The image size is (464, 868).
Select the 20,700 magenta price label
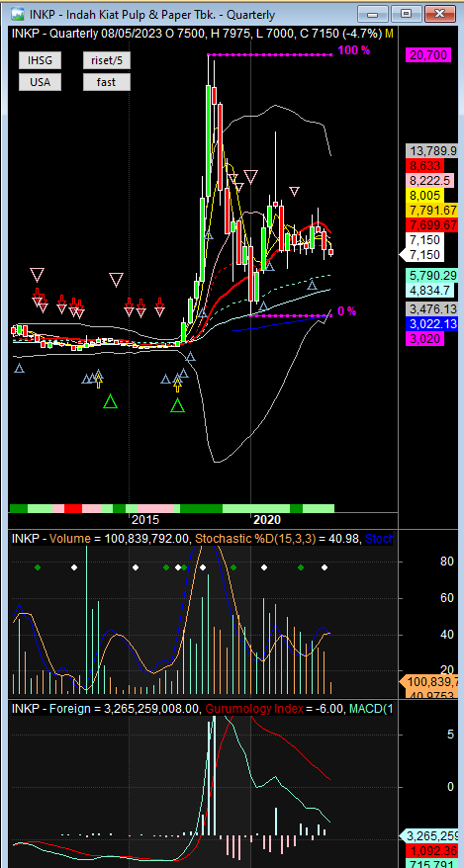[x=427, y=54]
